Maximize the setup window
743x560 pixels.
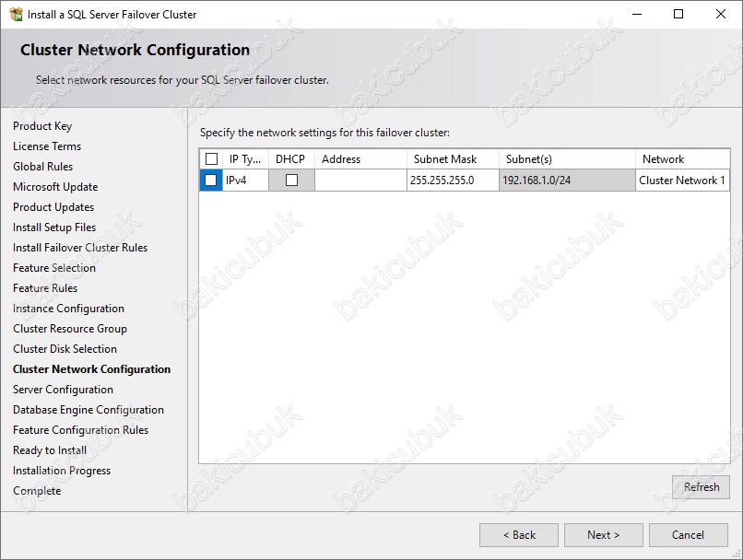678,14
